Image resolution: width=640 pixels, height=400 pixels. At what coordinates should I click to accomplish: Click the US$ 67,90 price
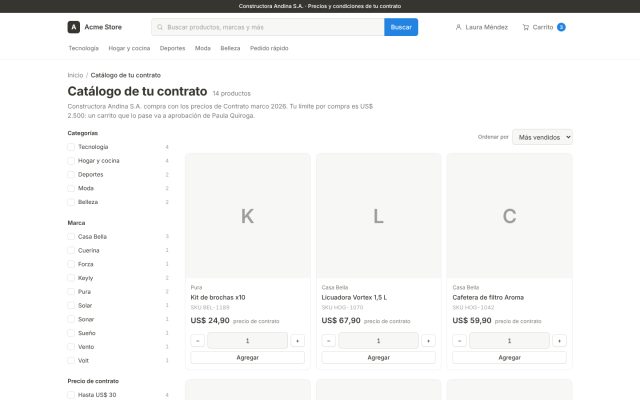point(341,320)
